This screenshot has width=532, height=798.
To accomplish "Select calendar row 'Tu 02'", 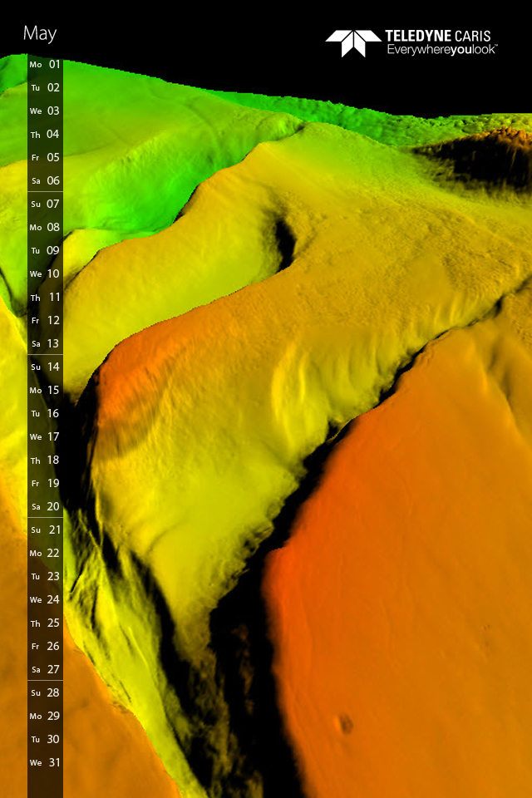I will [46, 87].
